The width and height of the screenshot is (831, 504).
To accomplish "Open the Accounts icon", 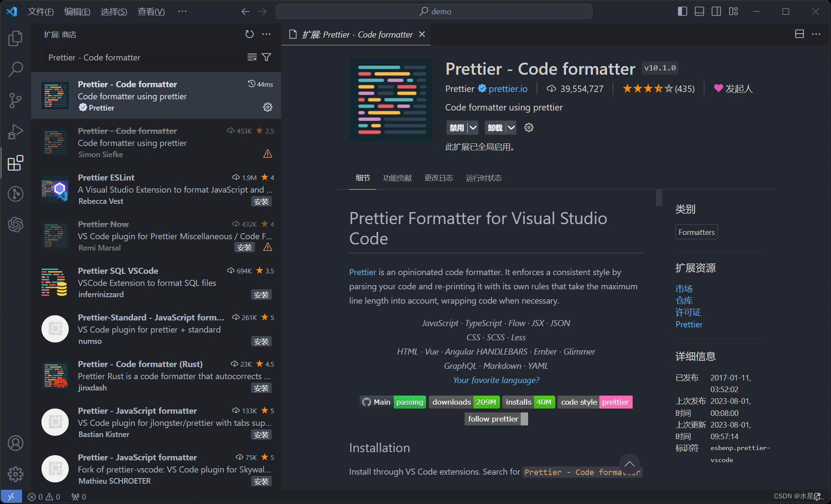I will [16, 443].
